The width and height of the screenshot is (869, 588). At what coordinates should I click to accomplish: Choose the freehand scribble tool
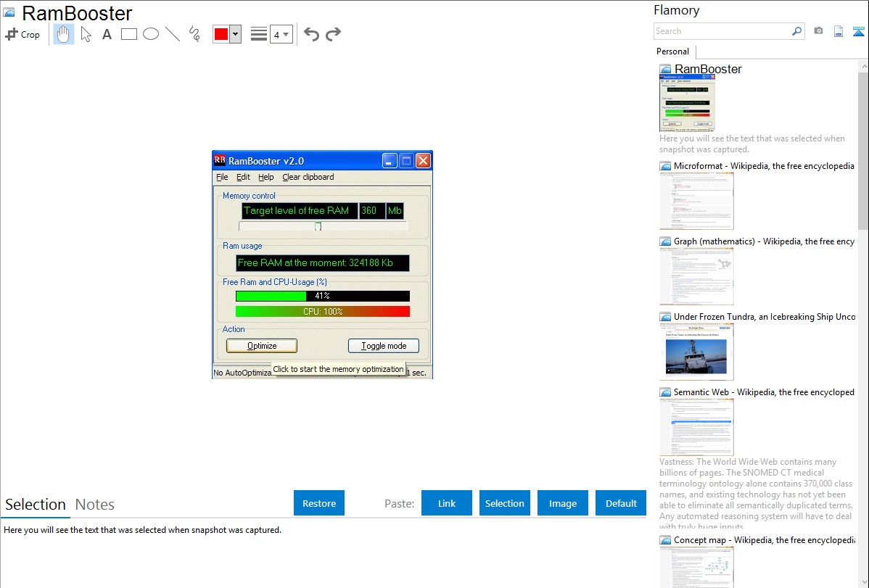click(194, 34)
